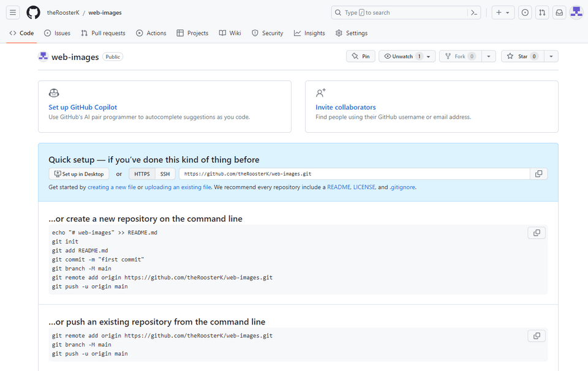Viewport: 588px width, 371px height.
Task: View the Insights tab
Action: point(309,33)
